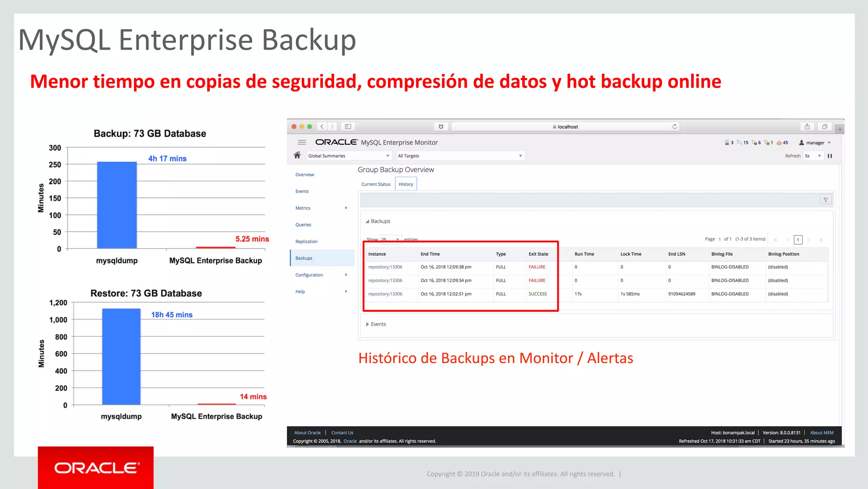
Task: Pause the automatic refresh
Action: [x=830, y=156]
